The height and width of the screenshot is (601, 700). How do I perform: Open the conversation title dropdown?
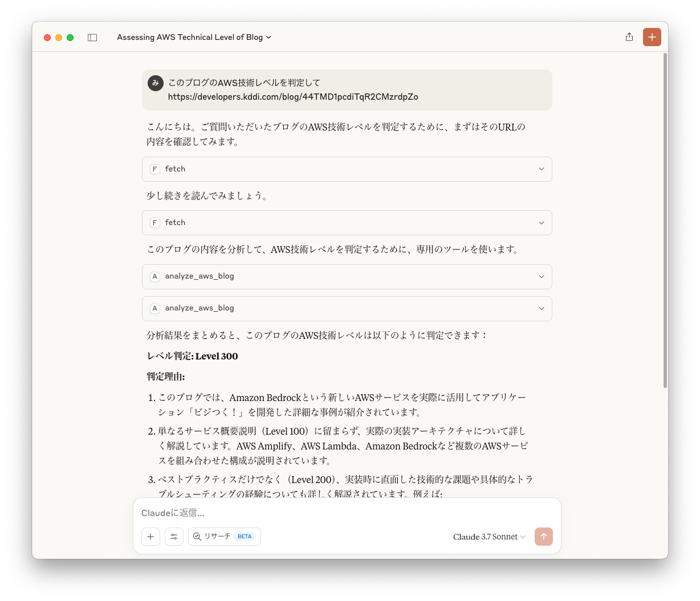194,37
